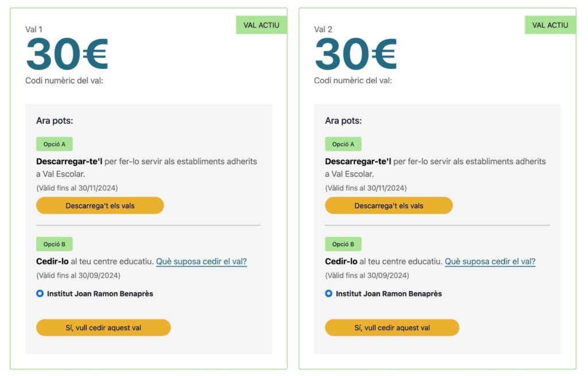This screenshot has width=588, height=376.
Task: Click Sí, vull cedir aquest val for Val 1
Action: pos(103,328)
